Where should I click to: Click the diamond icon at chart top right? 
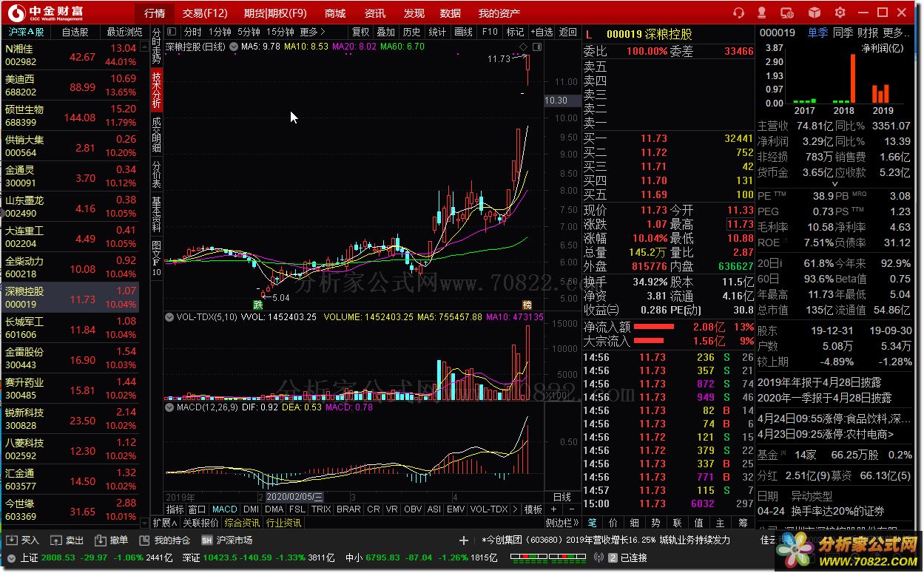tap(524, 47)
